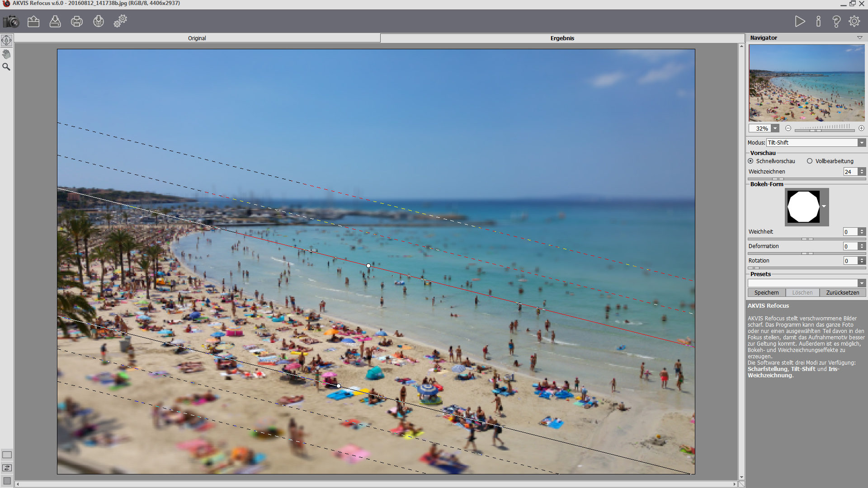Viewport: 868px width, 488px height.
Task: Open image file with the toolbar open icon
Action: click(x=33, y=21)
